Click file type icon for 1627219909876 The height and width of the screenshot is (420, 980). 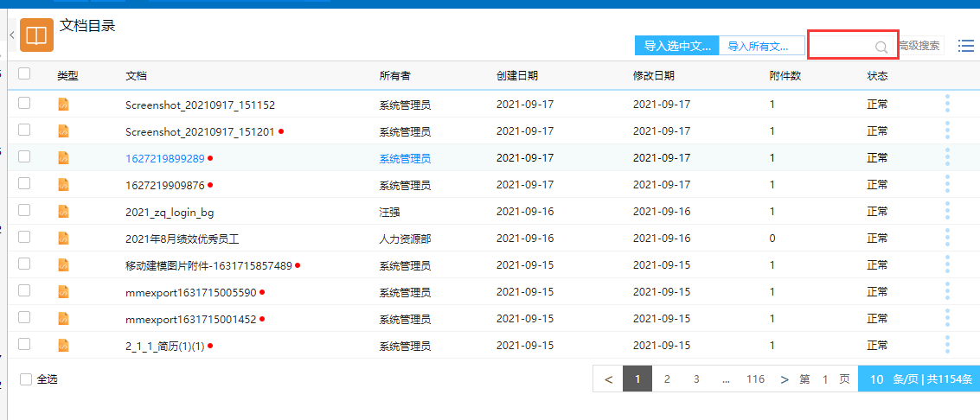(63, 184)
